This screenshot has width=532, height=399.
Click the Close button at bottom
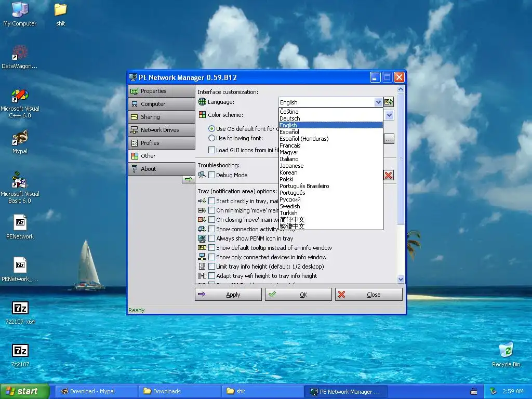[x=369, y=295]
